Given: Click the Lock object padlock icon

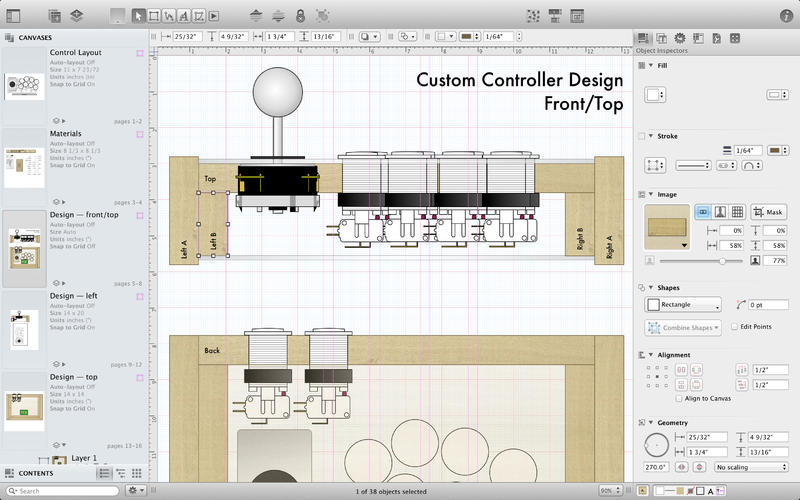Looking at the screenshot, I should [298, 16].
